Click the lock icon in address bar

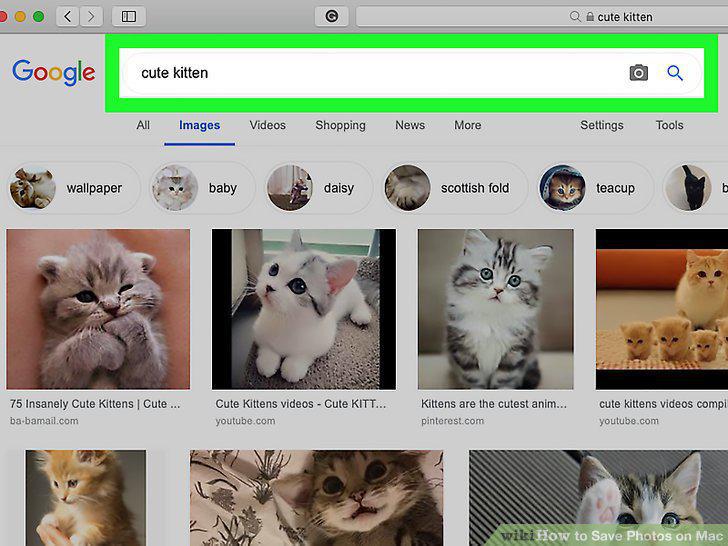[x=590, y=17]
